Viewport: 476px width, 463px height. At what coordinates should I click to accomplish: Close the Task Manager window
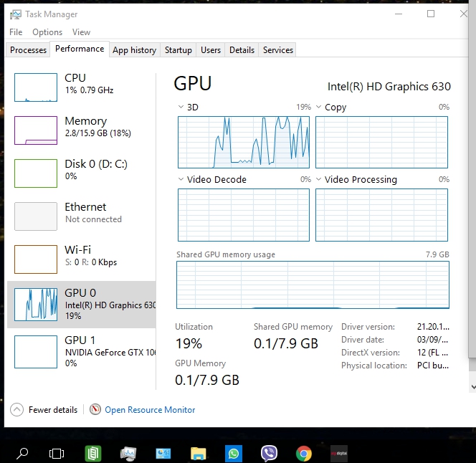[463, 14]
